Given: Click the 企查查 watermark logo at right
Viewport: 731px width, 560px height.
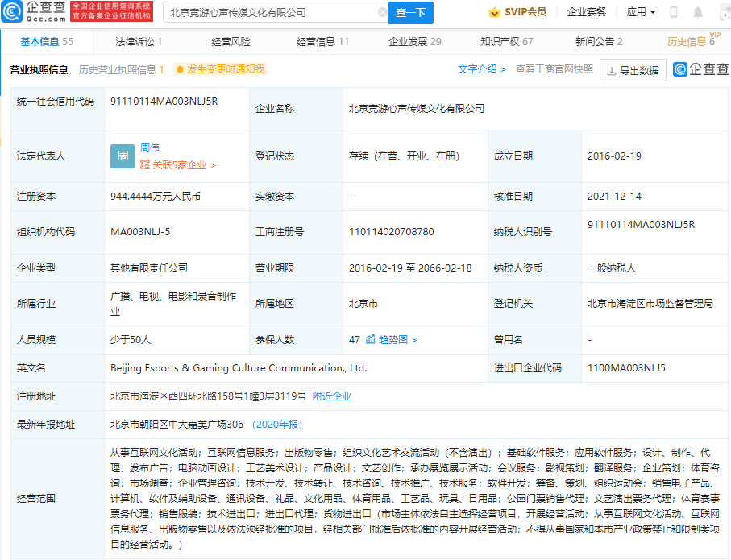Looking at the screenshot, I should (700, 70).
